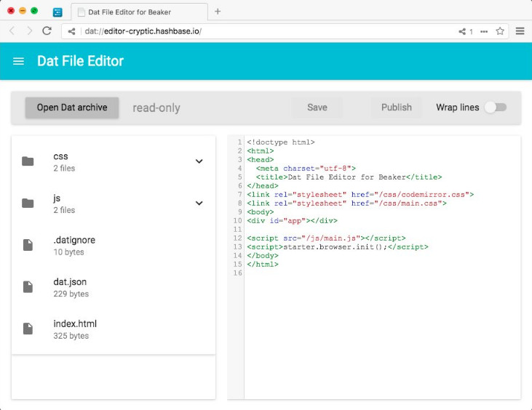Click the starter.browser.init script line
The height and width of the screenshot is (410, 532).
(x=338, y=247)
